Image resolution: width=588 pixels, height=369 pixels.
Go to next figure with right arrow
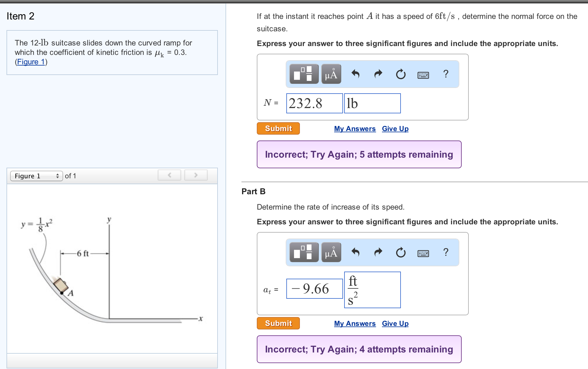click(196, 175)
